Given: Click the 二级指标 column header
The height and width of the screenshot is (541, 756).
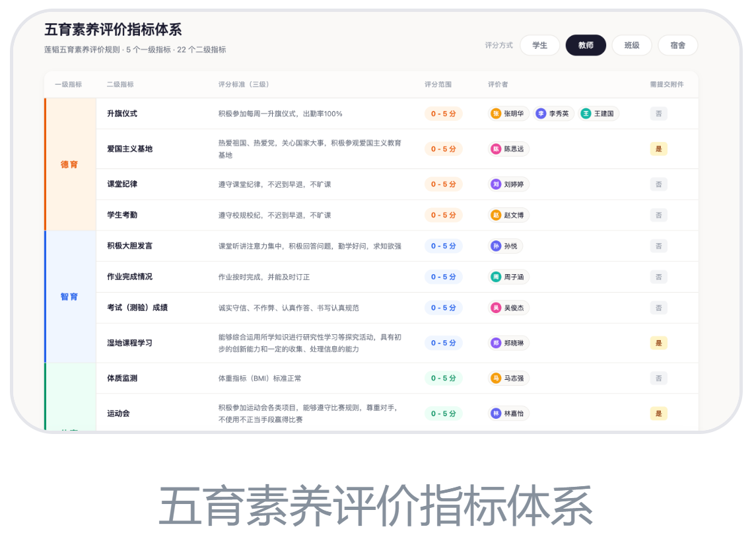Looking at the screenshot, I should click(x=120, y=85).
